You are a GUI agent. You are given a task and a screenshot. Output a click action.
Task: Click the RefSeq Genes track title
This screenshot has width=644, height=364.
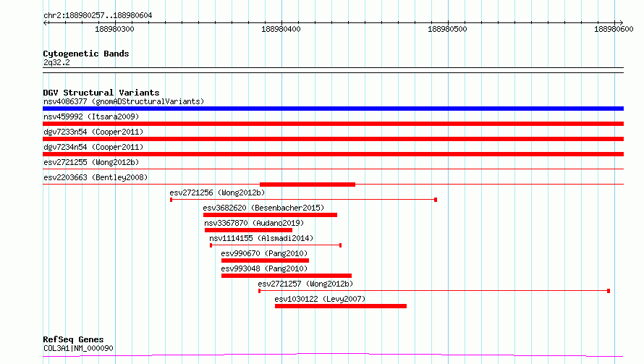point(73,340)
